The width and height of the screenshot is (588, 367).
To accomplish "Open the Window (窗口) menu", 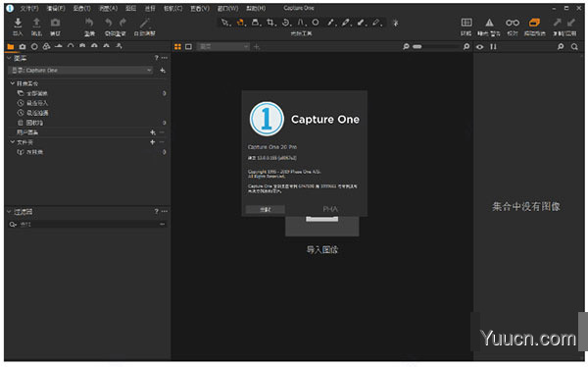I will (227, 8).
